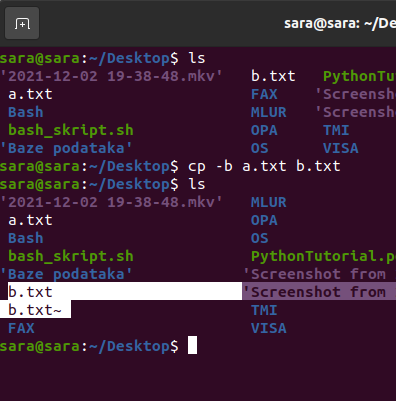Viewport: 396px width, 401px height.
Task: Click the green PythonTu entry in first listing
Action: (x=359, y=76)
